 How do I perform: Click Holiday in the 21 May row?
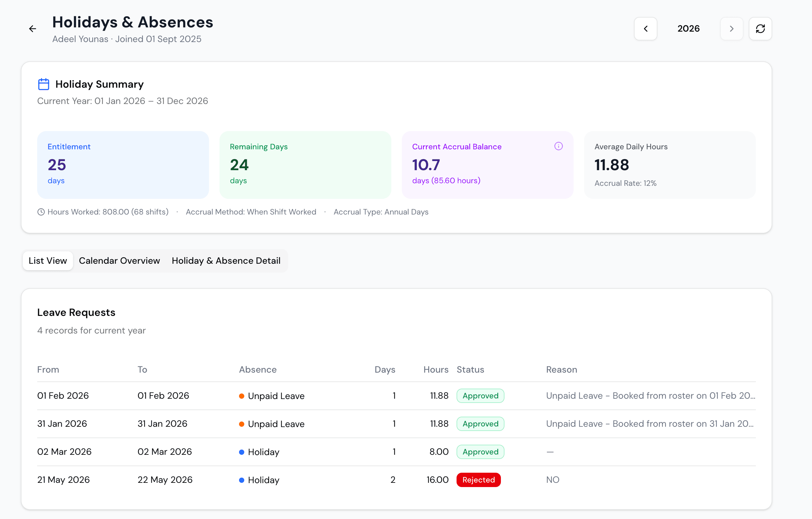[x=263, y=480]
